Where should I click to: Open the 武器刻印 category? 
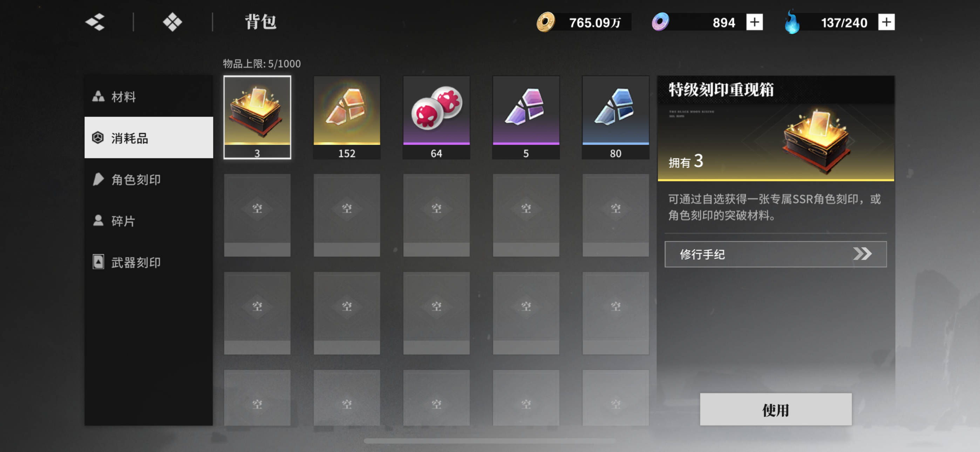coord(149,262)
